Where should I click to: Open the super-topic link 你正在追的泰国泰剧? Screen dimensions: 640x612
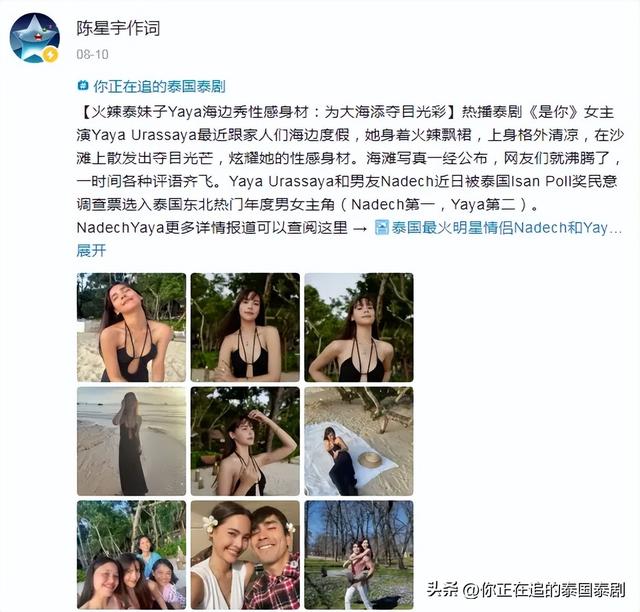(159, 86)
